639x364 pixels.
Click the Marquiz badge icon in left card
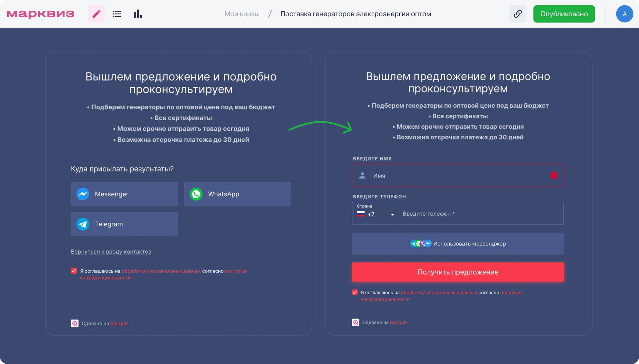click(75, 323)
